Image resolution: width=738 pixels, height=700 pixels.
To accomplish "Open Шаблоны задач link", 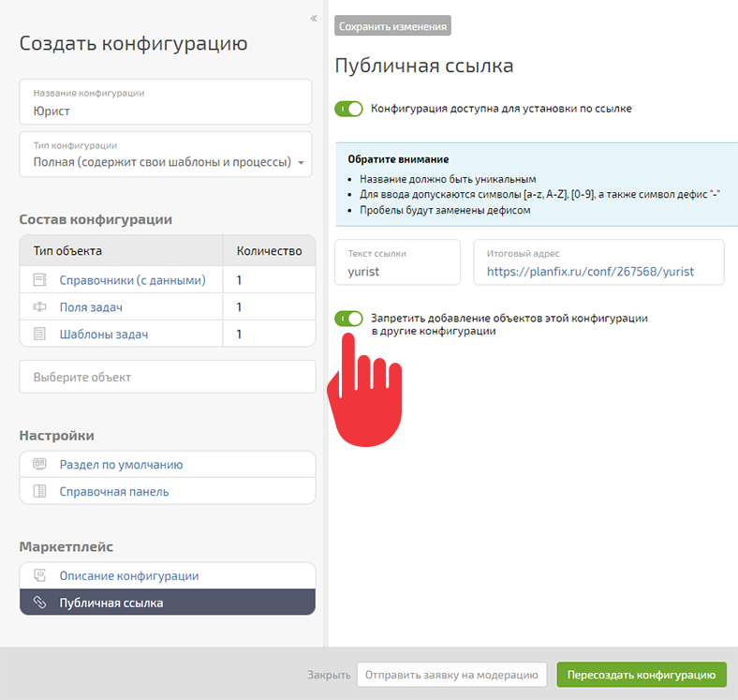I will click(104, 335).
